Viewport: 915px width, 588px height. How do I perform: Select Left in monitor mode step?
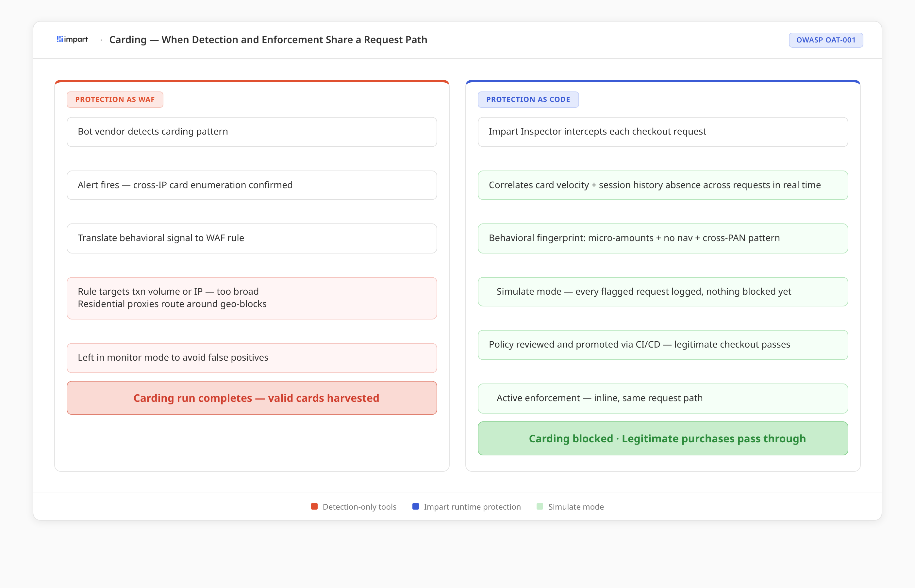click(252, 358)
